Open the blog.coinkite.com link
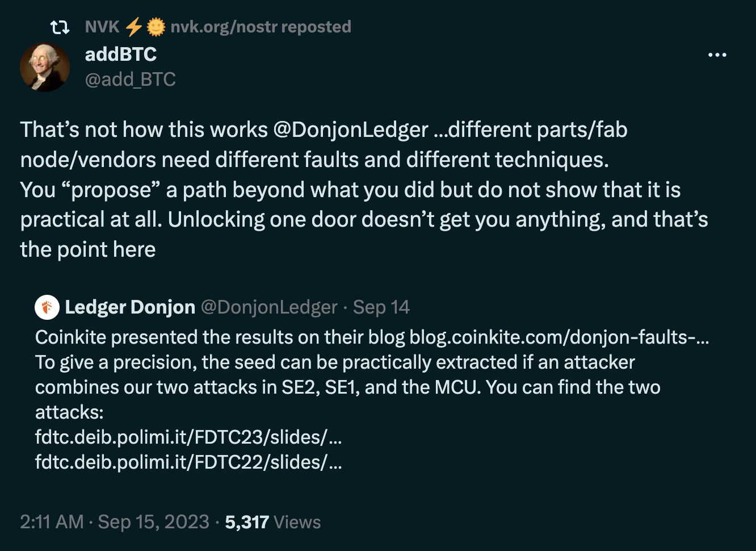The height and width of the screenshot is (551, 756). [559, 337]
